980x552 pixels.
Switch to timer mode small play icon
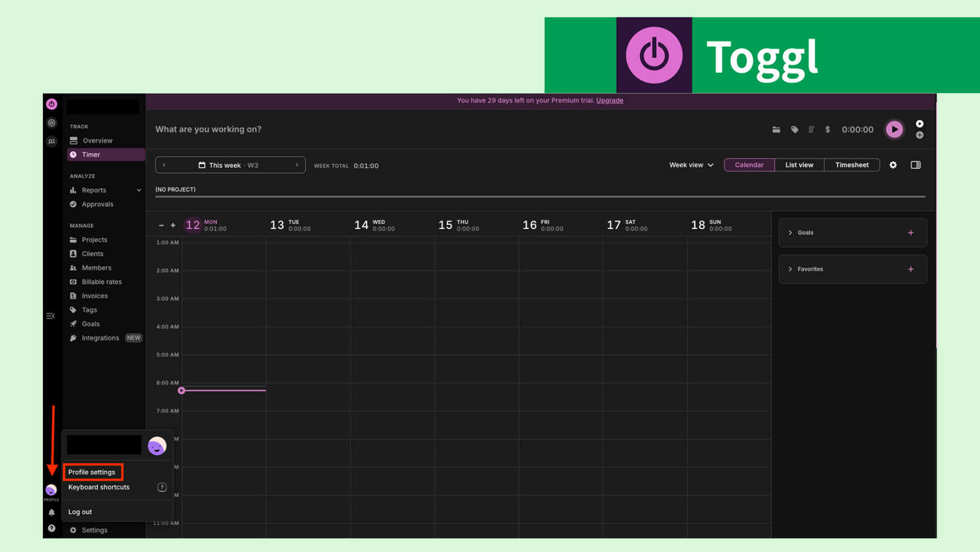click(920, 124)
